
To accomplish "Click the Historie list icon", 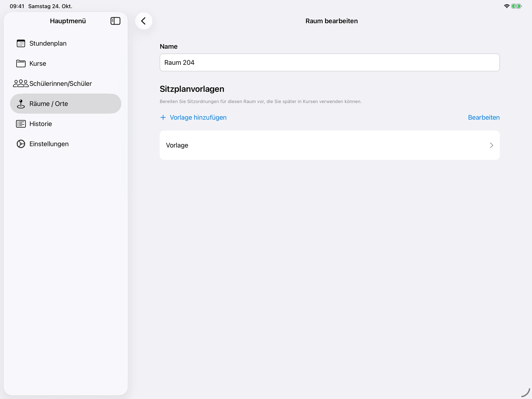I will click(21, 124).
